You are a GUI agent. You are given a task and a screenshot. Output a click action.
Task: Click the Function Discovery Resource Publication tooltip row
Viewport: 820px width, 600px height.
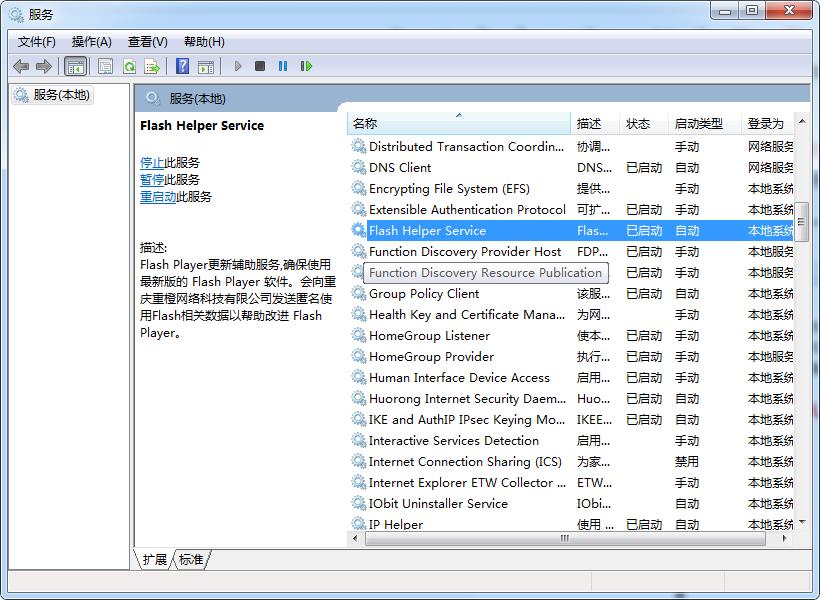pos(486,273)
